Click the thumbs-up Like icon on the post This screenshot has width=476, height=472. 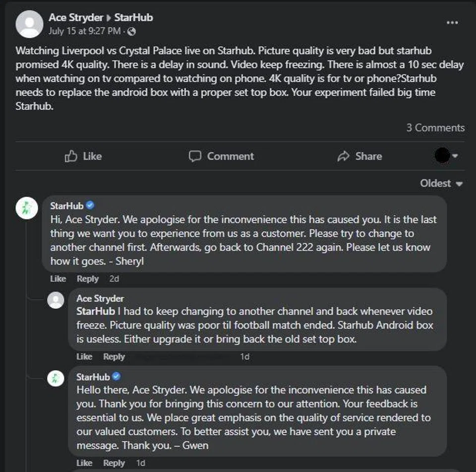click(x=71, y=156)
